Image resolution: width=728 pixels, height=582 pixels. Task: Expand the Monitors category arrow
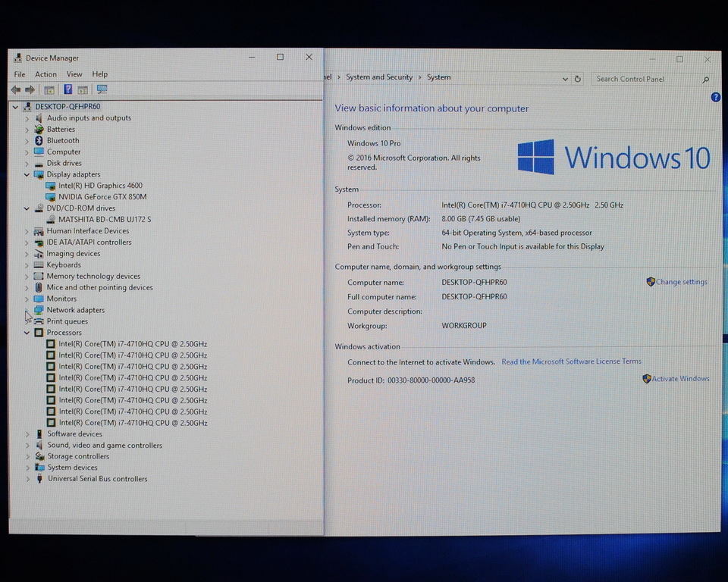[x=27, y=299]
